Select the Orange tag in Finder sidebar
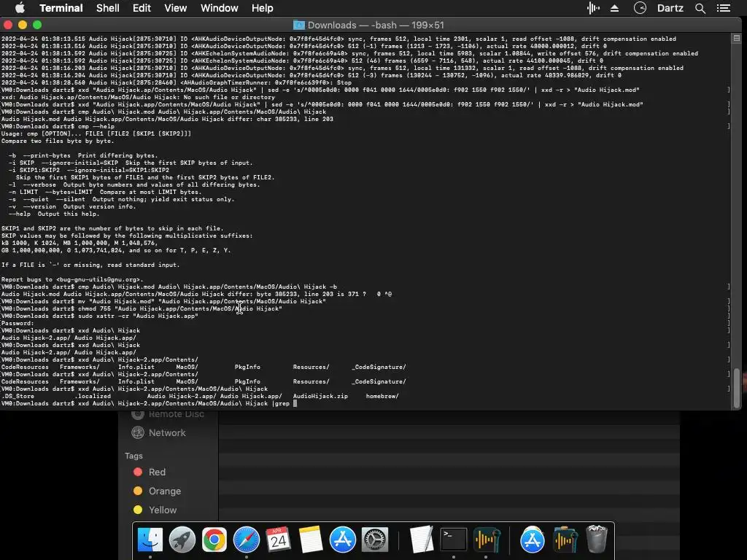The width and height of the screenshot is (747, 560). point(164,491)
